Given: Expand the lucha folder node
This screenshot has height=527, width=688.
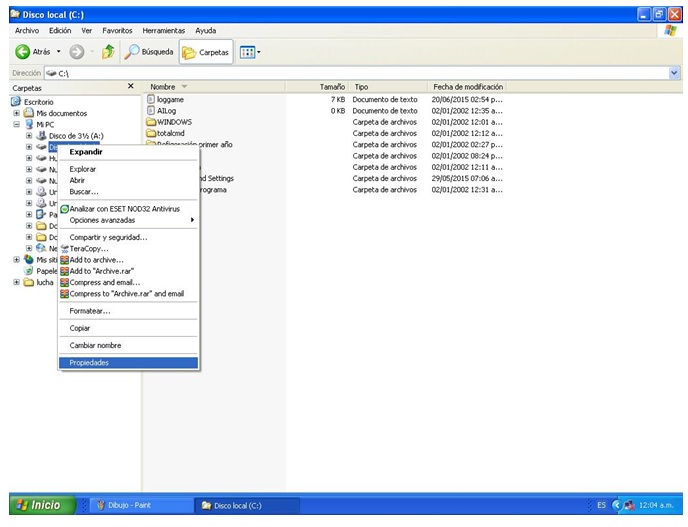Looking at the screenshot, I should [16, 282].
